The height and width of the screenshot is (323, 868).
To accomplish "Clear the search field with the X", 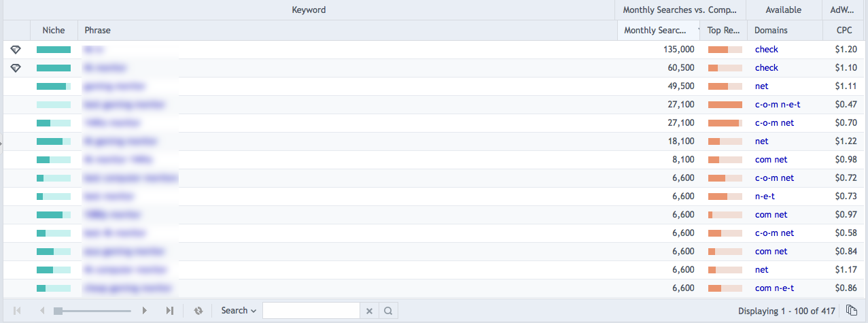I will 369,311.
